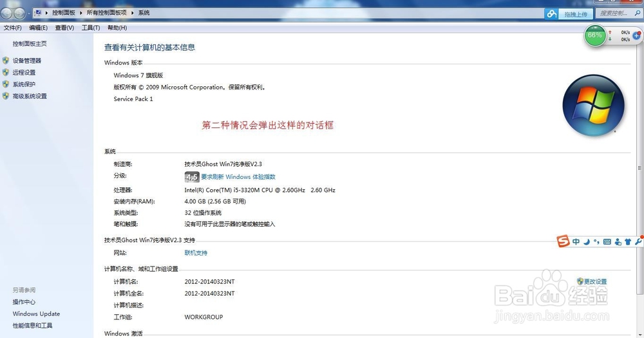The height and width of the screenshot is (338, 644).
Task: Click 4.00 GB (2.56 GB 可用) text
Action: click(215, 202)
